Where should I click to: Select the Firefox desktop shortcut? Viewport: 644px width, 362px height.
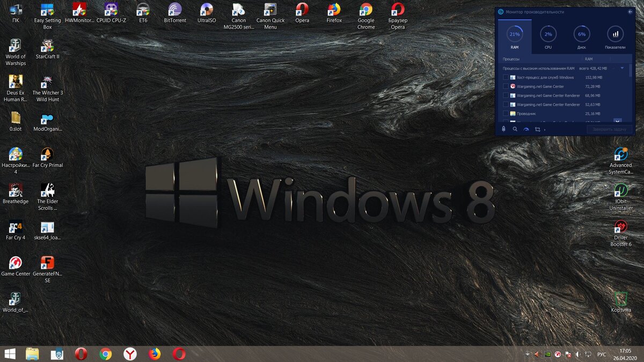(334, 14)
